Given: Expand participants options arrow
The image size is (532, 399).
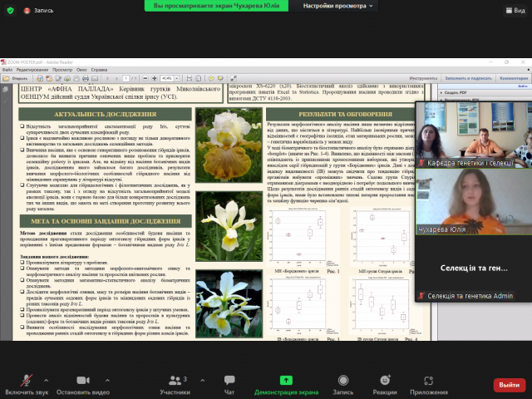Looking at the screenshot, I should coord(203,381).
